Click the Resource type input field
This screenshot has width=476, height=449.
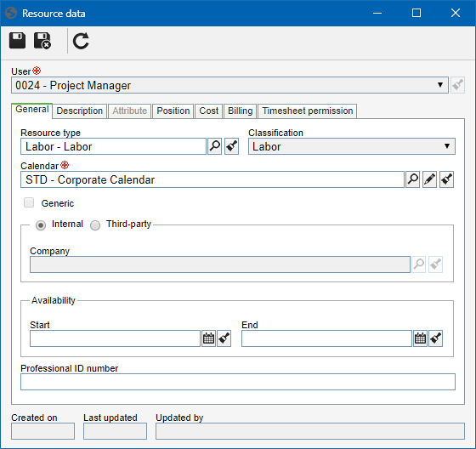point(114,146)
